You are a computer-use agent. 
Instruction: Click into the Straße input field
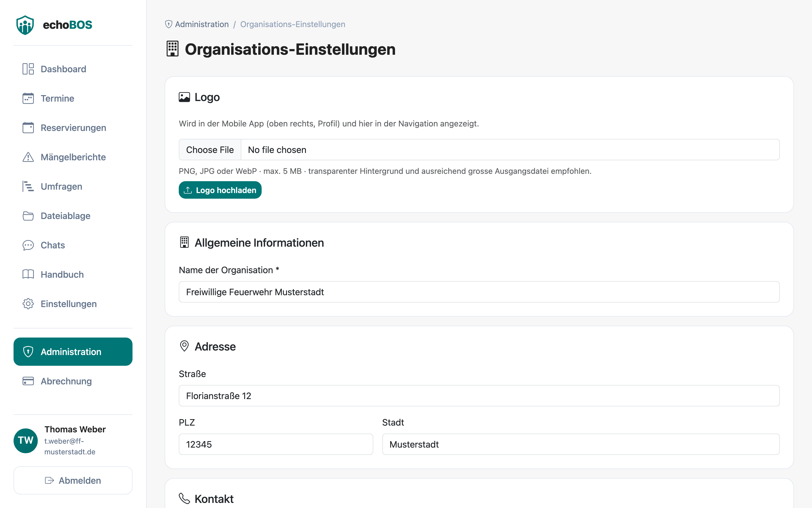[479, 395]
